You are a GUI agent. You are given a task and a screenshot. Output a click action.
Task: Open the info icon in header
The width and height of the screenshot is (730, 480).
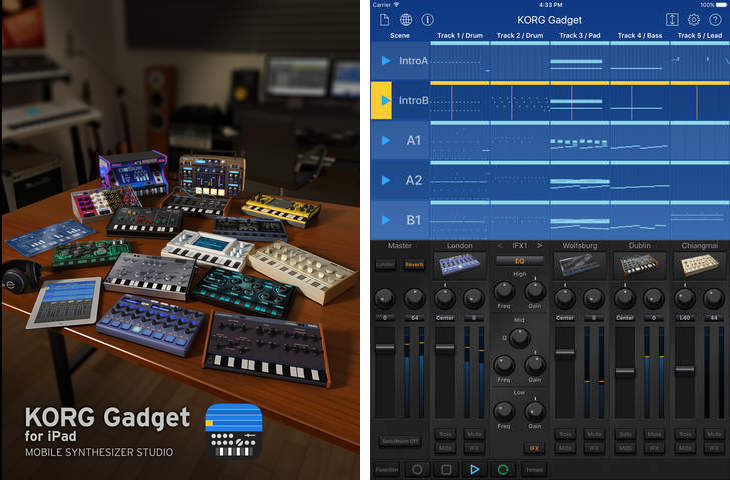(x=427, y=20)
